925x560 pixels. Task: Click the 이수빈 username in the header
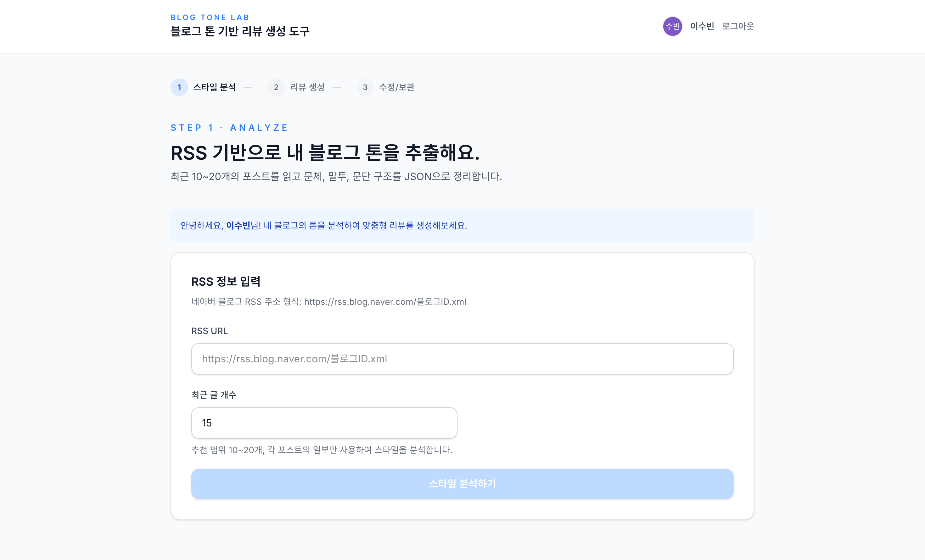tap(702, 26)
